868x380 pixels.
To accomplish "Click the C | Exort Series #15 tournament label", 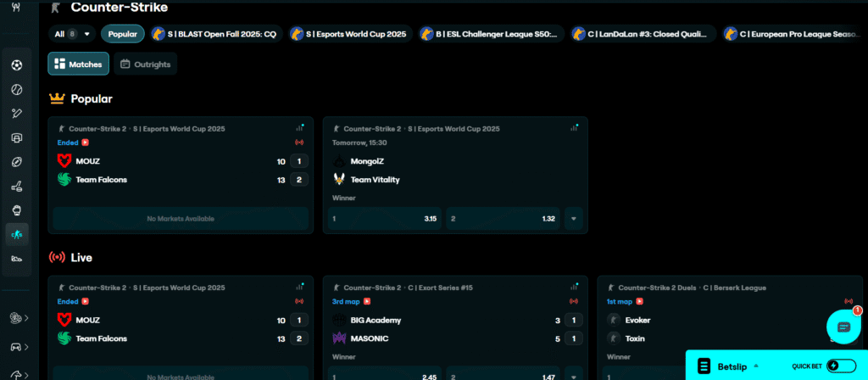I will (x=441, y=288).
